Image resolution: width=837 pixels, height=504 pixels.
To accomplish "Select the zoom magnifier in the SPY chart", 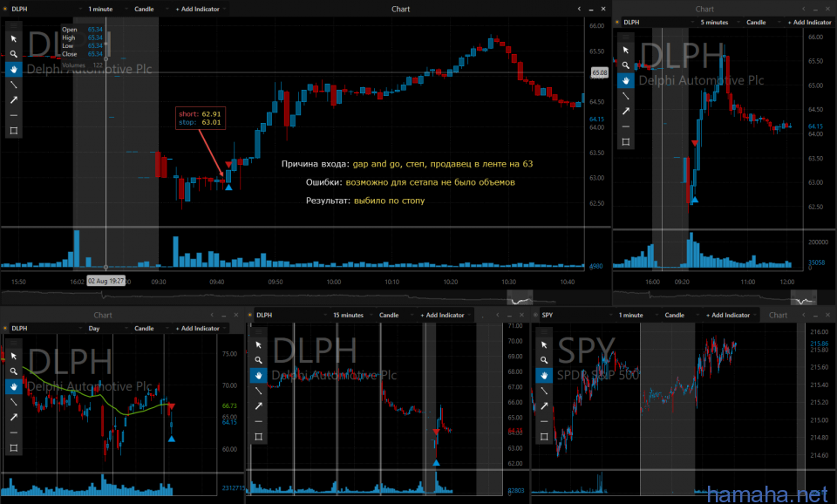I will point(544,360).
